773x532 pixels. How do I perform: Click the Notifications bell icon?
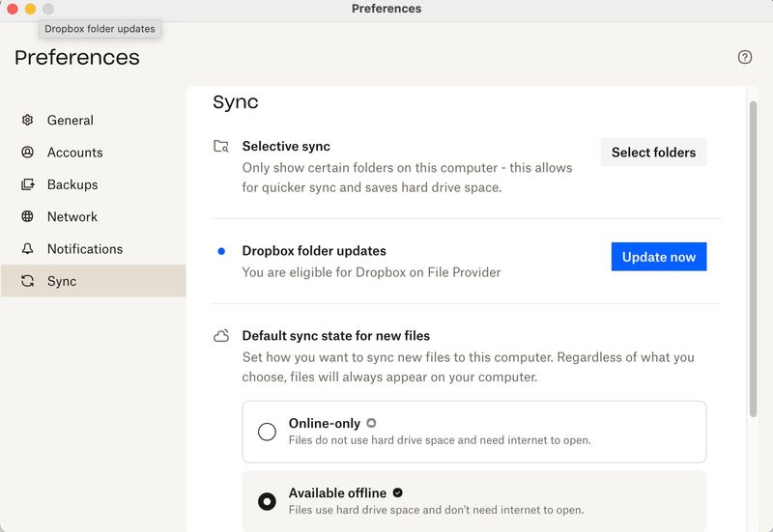pos(27,249)
